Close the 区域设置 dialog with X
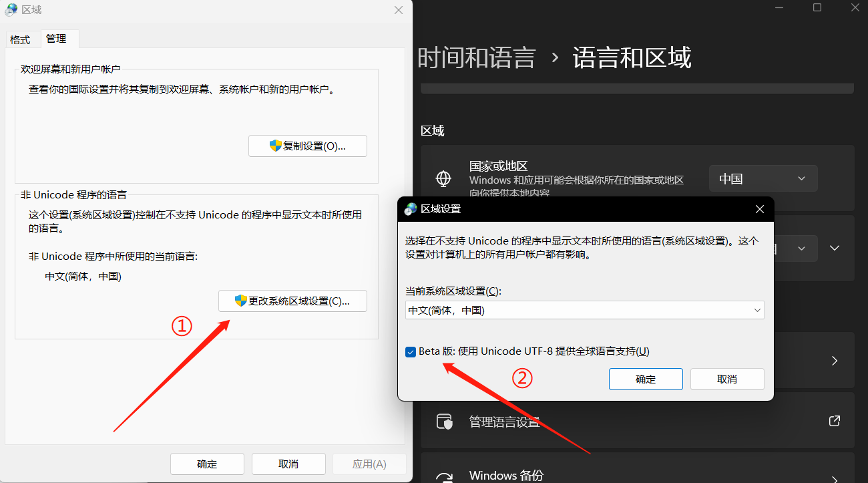The width and height of the screenshot is (868, 483). coord(759,209)
